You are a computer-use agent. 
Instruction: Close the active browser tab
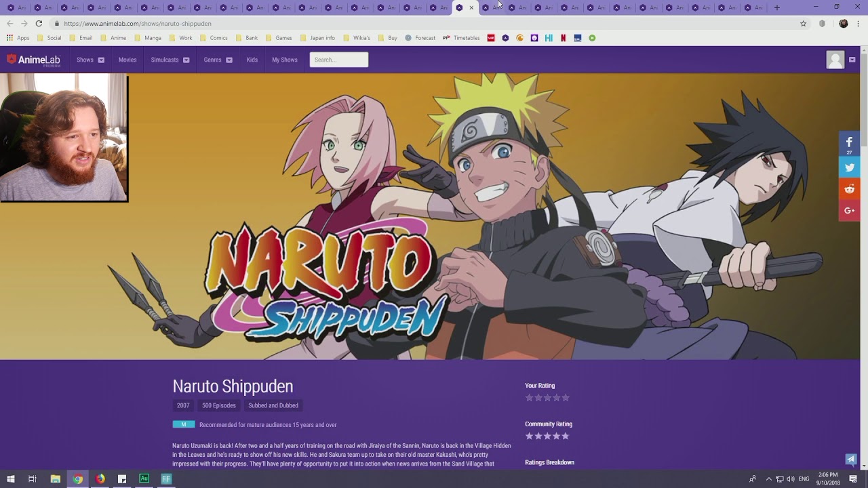tap(471, 7)
